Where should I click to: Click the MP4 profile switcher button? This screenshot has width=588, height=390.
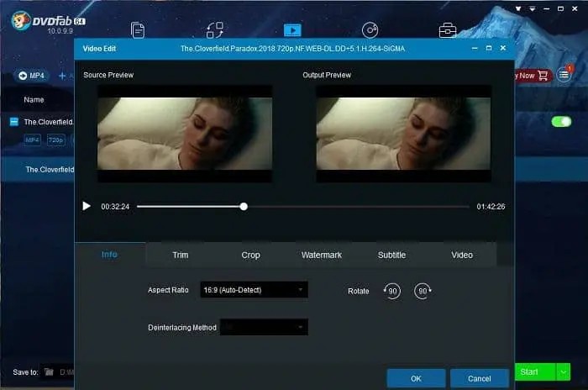(x=32, y=76)
